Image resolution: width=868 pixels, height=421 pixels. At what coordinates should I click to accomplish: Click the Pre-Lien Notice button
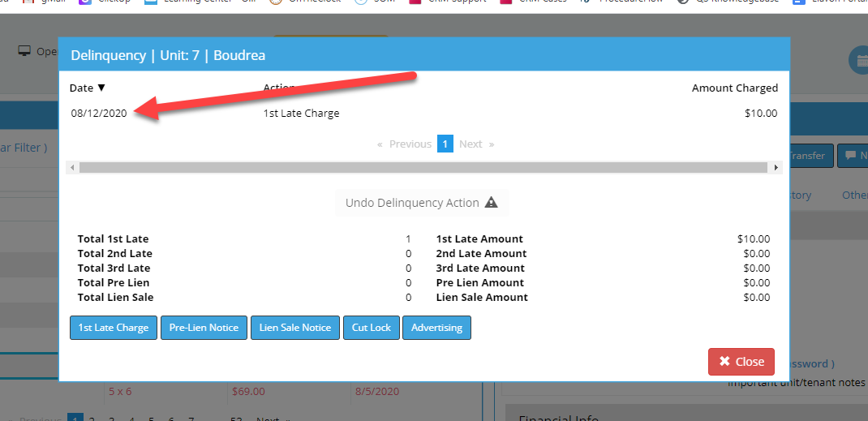coord(204,328)
